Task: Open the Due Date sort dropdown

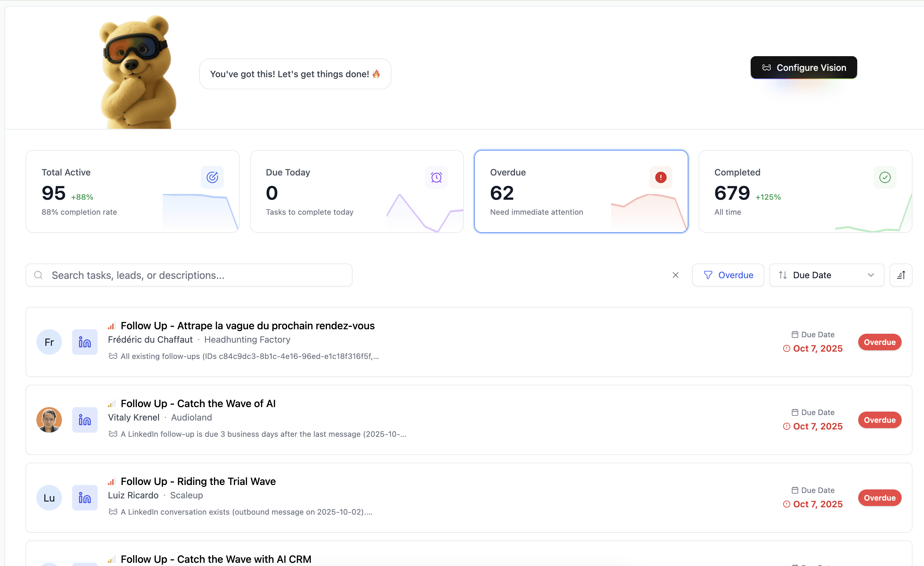Action: click(827, 275)
